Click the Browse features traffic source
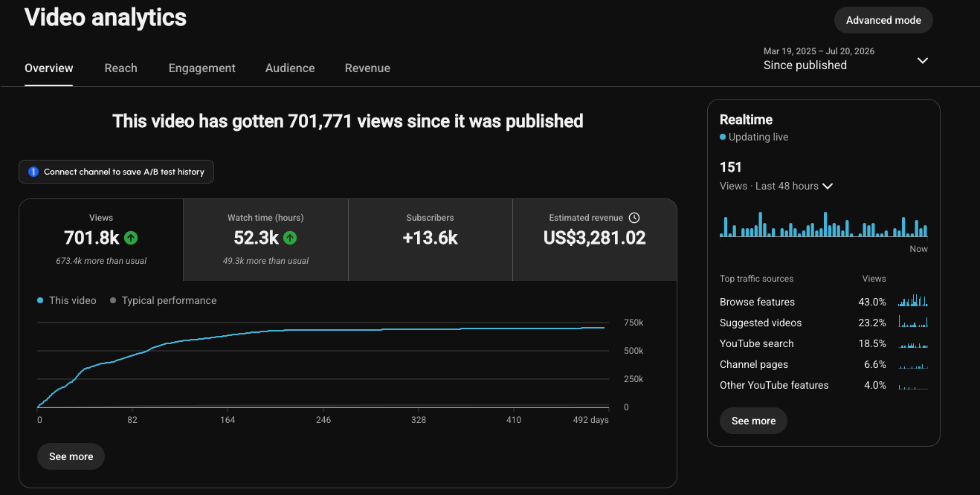 click(757, 302)
